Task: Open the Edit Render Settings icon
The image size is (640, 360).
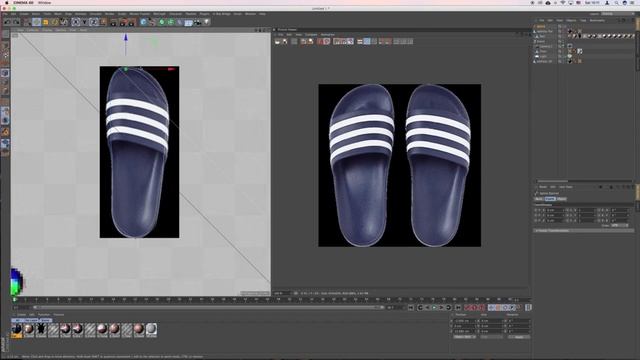Action: [x=131, y=22]
